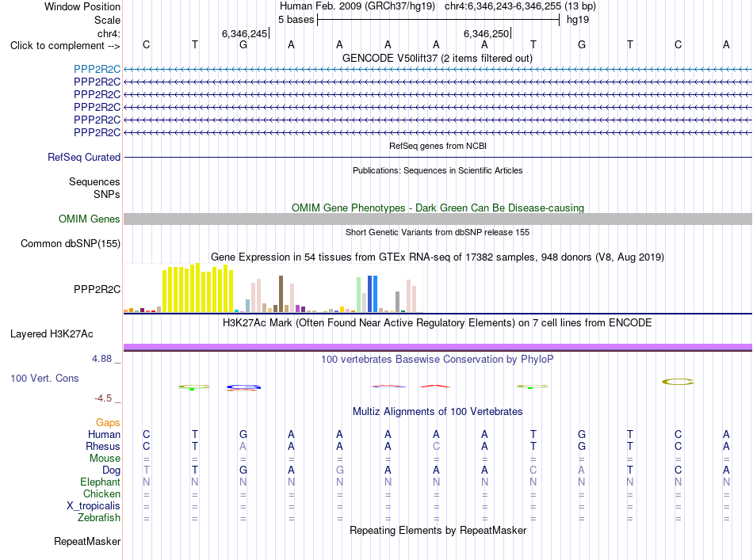This screenshot has height=560, width=753.
Task: Click the blue G PhyloP conservation glyph
Action: tap(243, 387)
